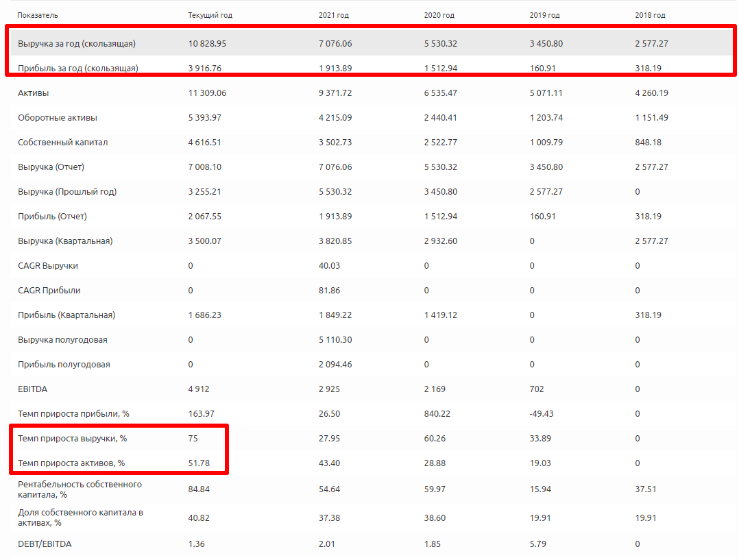Screen dimensions: 739x560
Task: Select the current-year value 10 828.95
Action: (207, 43)
